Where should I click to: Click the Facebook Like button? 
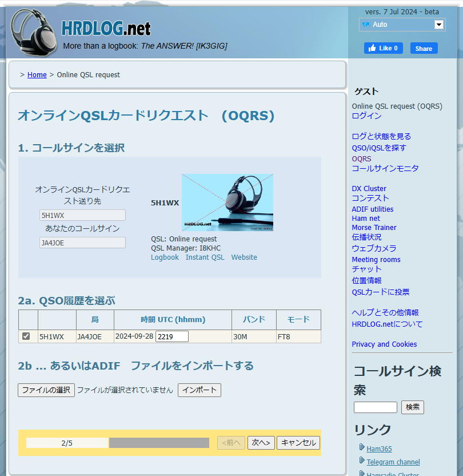coord(383,48)
